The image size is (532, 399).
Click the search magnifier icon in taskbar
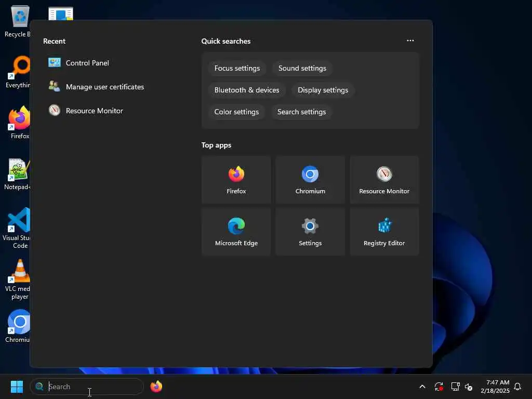(x=39, y=387)
